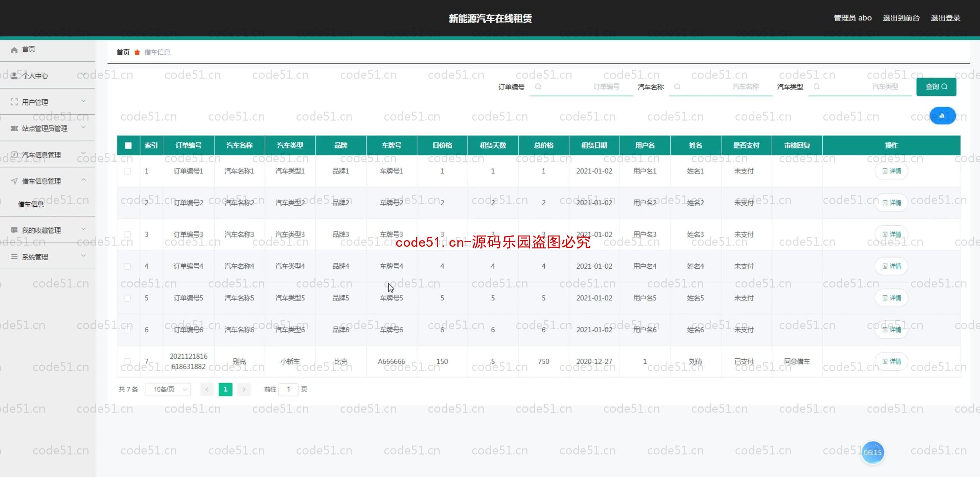Check the row 7 checkbox for 别克
This screenshot has width=980, height=477.
click(128, 361)
